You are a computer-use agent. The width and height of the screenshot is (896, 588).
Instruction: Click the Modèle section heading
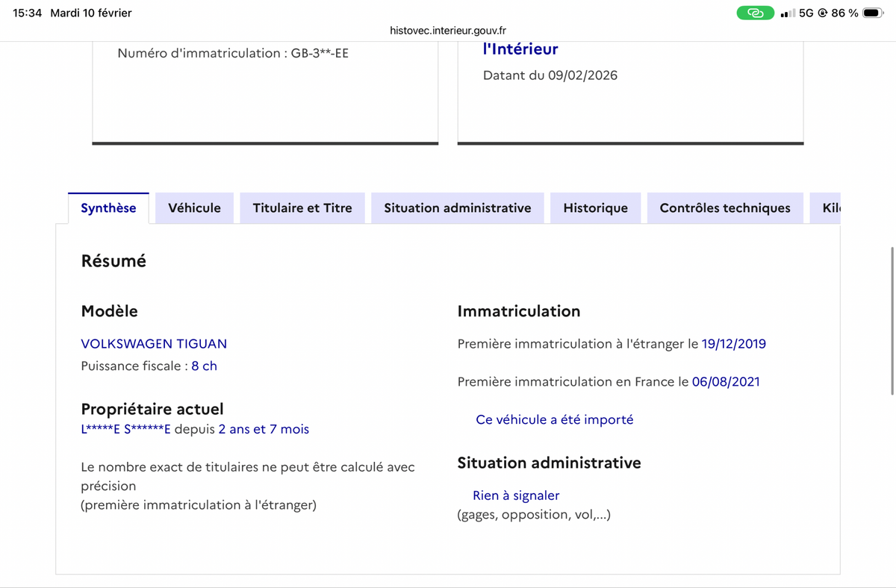coord(109,311)
